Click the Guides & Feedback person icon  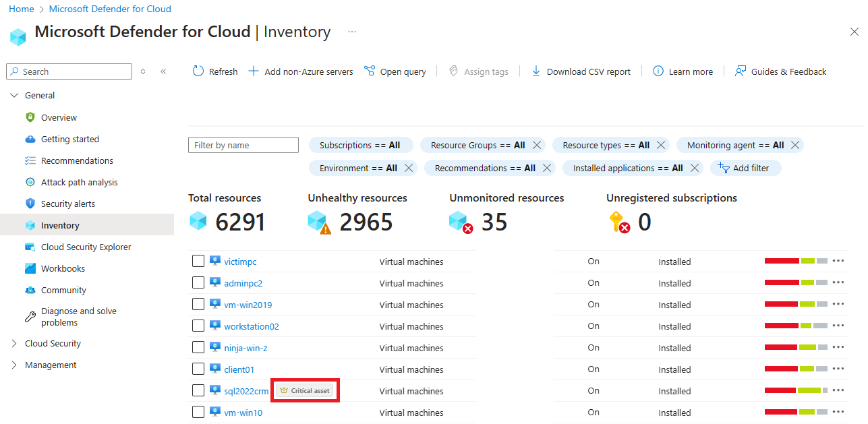point(741,71)
